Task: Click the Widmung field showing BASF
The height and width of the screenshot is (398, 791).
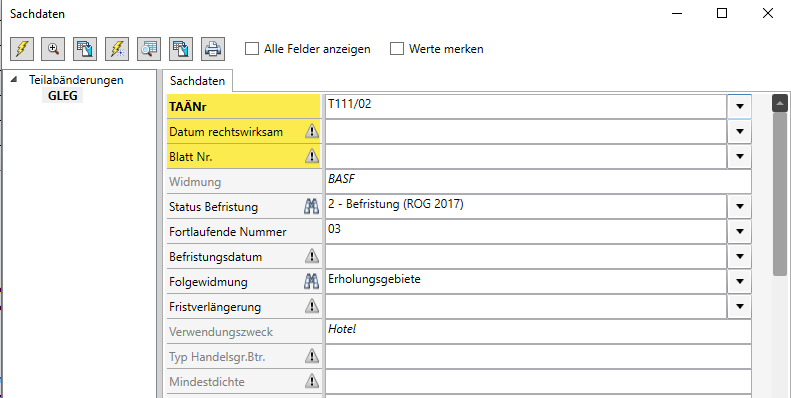Action: (538, 182)
